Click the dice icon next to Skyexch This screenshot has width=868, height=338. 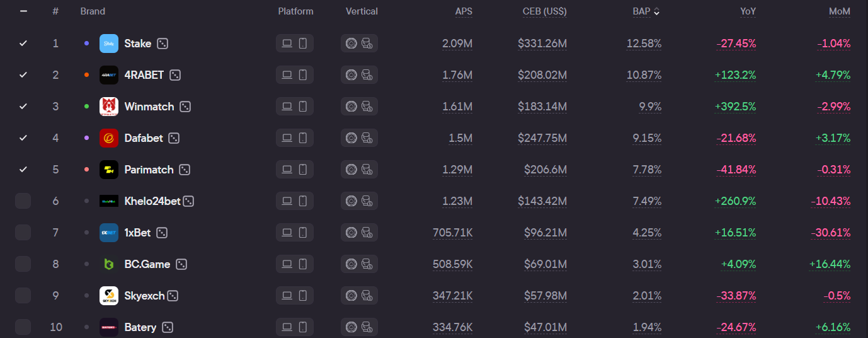tap(173, 296)
